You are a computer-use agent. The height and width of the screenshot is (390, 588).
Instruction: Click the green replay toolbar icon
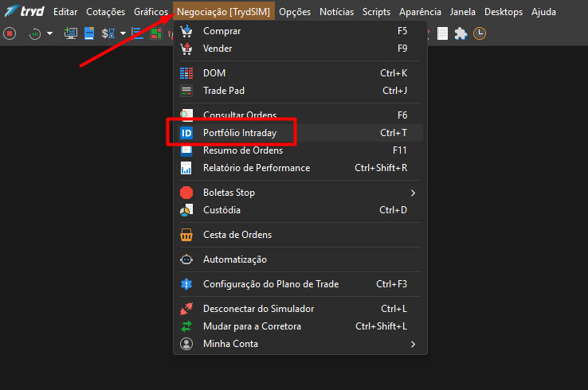click(35, 33)
